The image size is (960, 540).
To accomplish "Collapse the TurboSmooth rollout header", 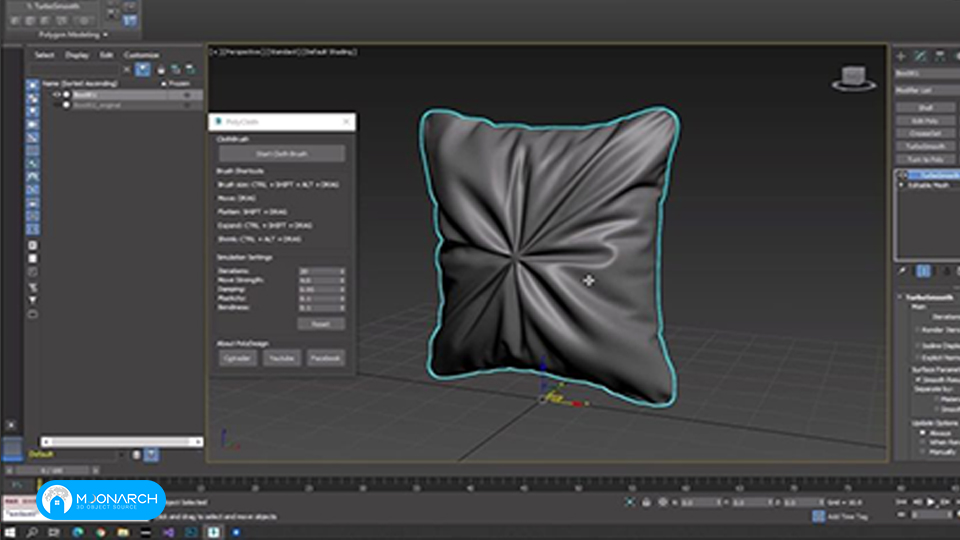I will [929, 297].
